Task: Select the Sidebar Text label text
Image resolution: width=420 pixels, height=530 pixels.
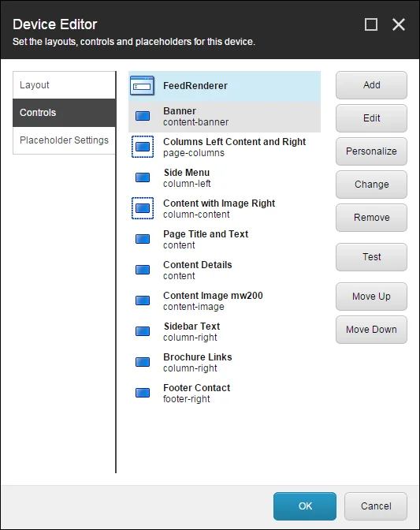Action: click(x=191, y=327)
